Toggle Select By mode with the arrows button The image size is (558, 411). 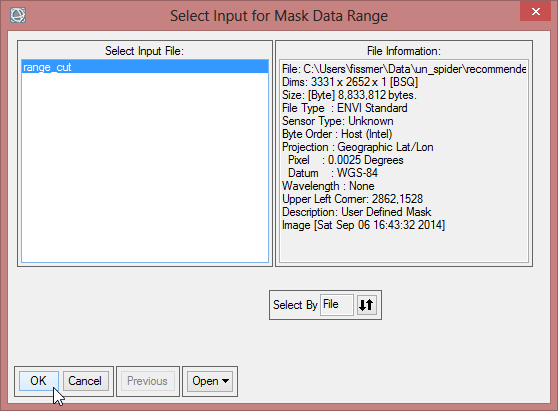(x=366, y=305)
